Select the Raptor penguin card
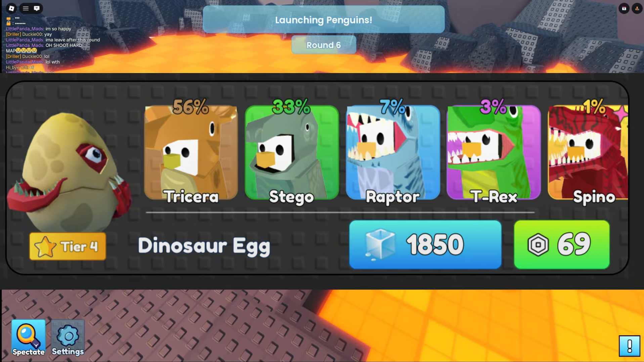644x362 pixels. (x=393, y=153)
